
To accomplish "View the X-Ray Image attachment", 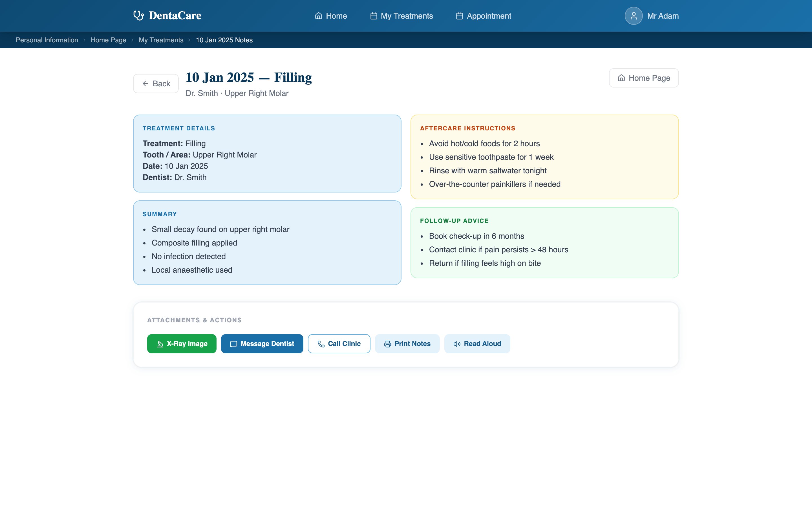I will click(x=182, y=344).
